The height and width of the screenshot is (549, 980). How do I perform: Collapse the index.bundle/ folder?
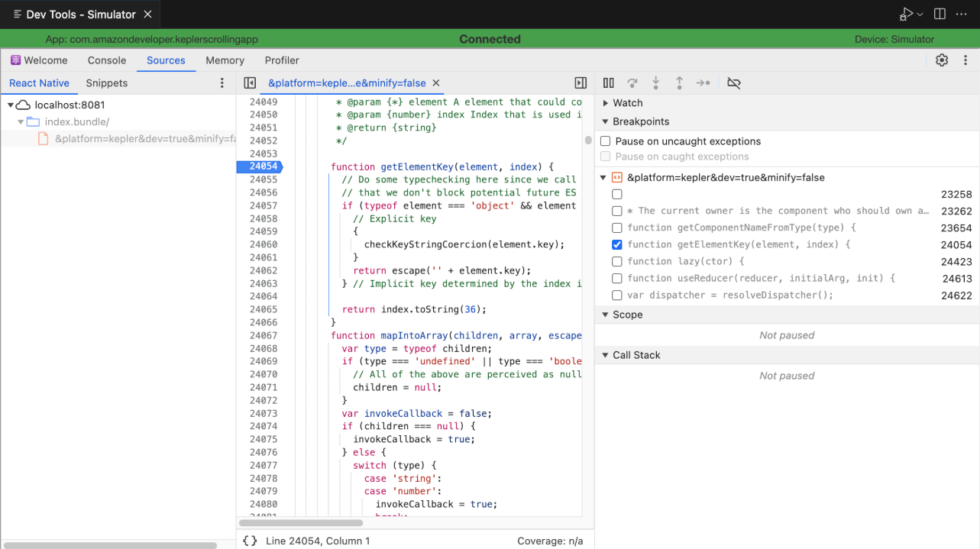(x=21, y=121)
